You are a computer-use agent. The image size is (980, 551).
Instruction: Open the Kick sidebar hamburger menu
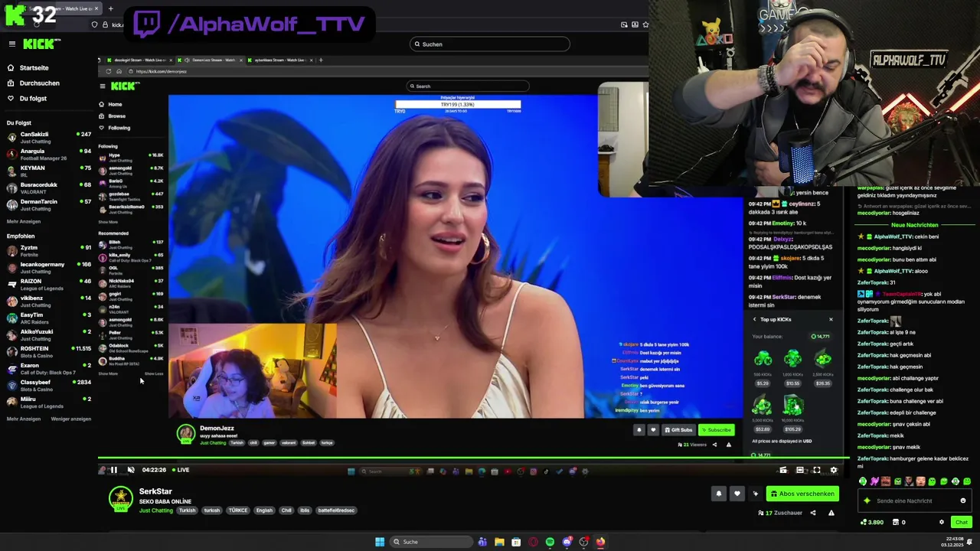point(11,44)
